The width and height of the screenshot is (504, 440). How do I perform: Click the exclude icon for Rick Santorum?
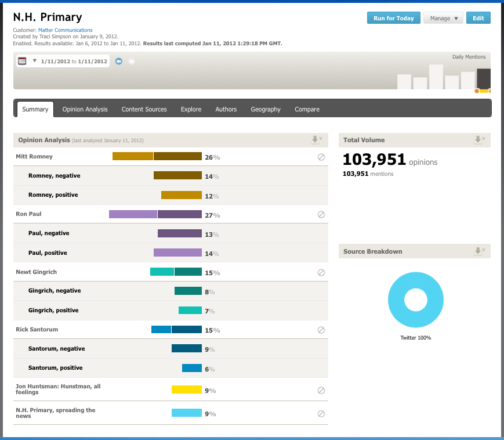tap(321, 330)
